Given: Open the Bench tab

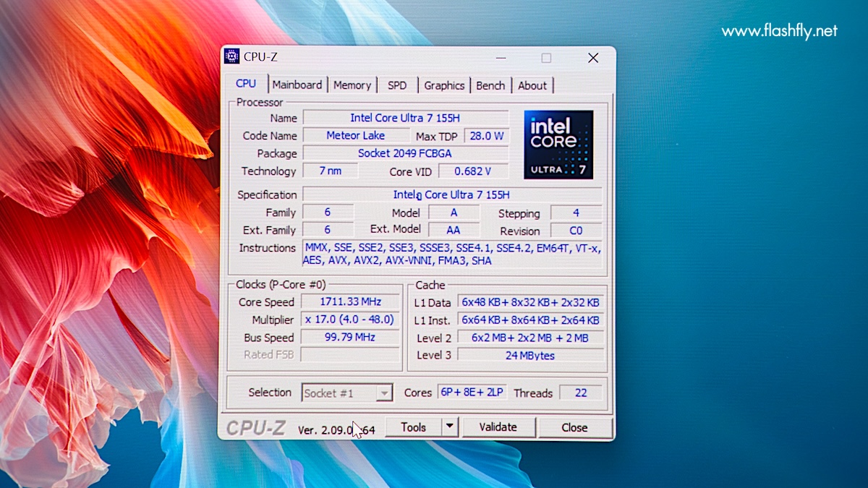Looking at the screenshot, I should pos(490,85).
